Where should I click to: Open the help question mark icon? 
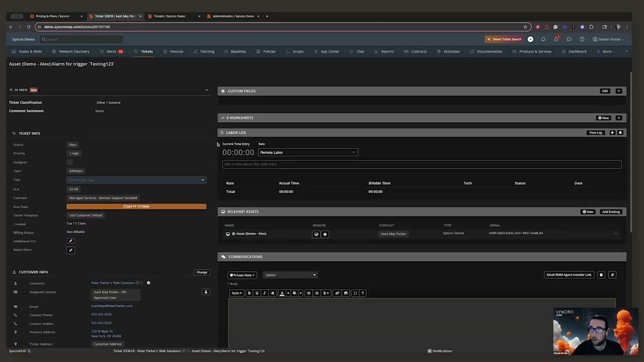click(582, 39)
